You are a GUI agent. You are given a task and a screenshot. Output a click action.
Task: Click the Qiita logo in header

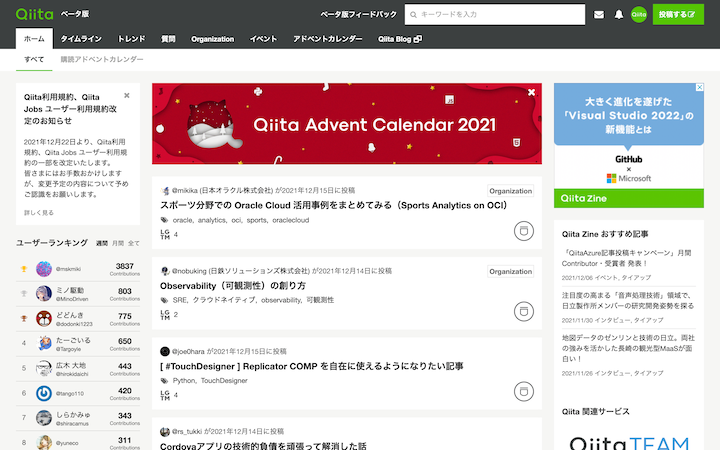(x=34, y=14)
